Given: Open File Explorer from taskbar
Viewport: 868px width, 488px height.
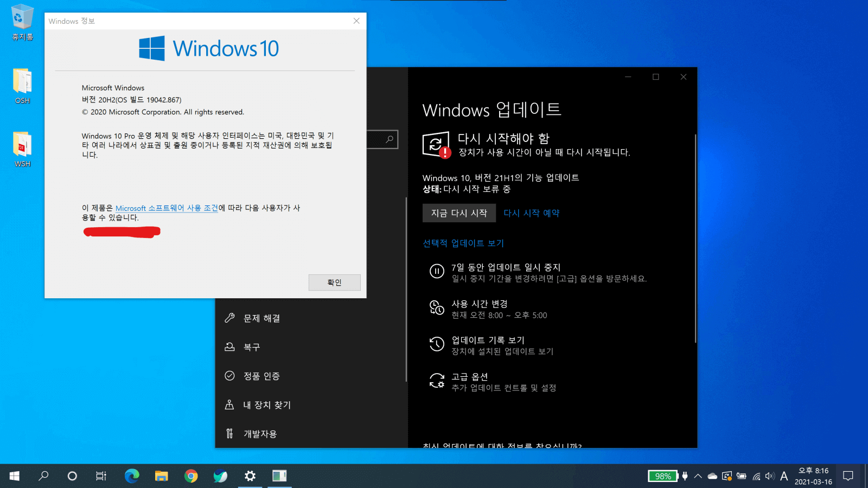Looking at the screenshot, I should [x=161, y=476].
